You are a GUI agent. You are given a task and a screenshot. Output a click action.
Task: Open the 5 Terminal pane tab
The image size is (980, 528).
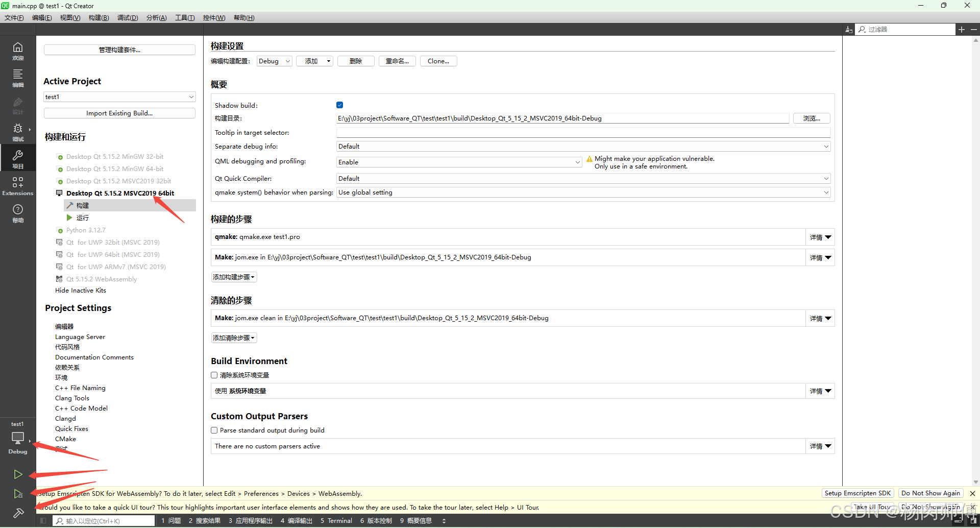tap(336, 521)
